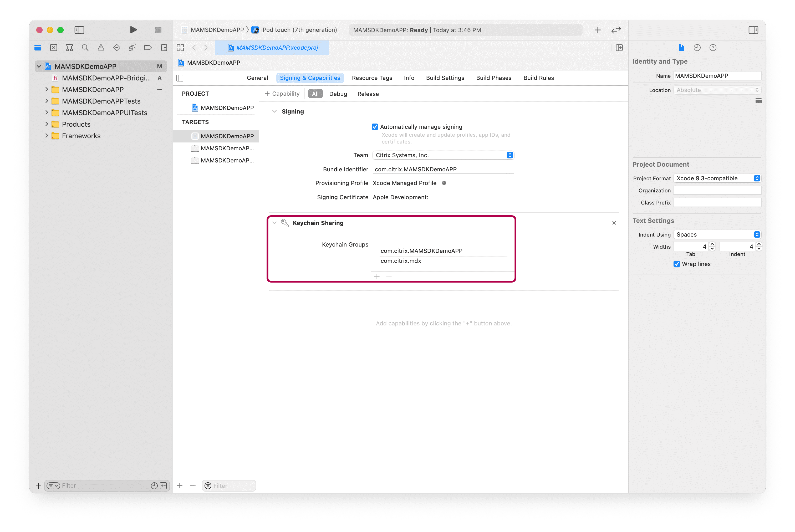Open the Breakpoint navigator icon

pyautogui.click(x=148, y=48)
